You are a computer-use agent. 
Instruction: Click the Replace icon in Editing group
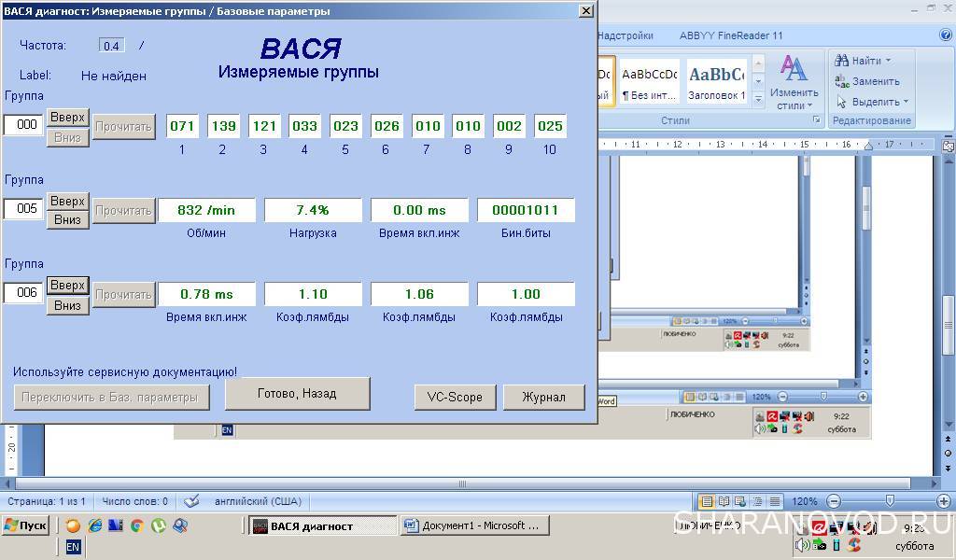tap(842, 81)
